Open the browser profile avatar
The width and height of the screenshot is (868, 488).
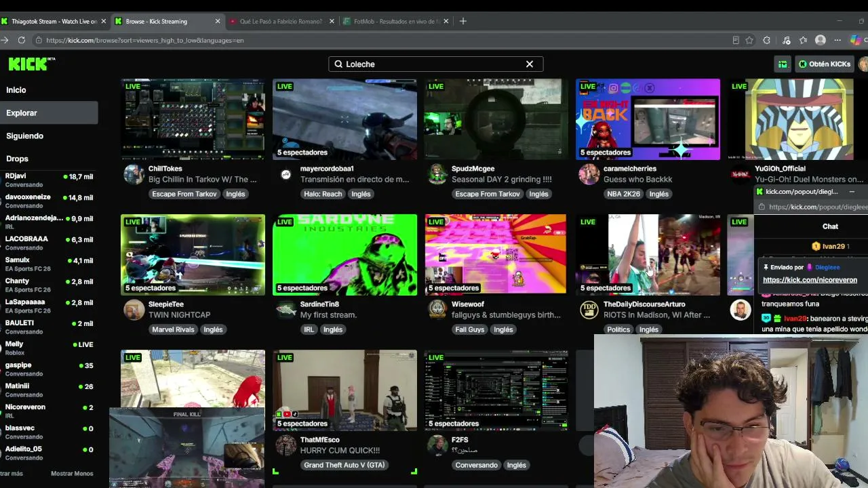pos(821,40)
